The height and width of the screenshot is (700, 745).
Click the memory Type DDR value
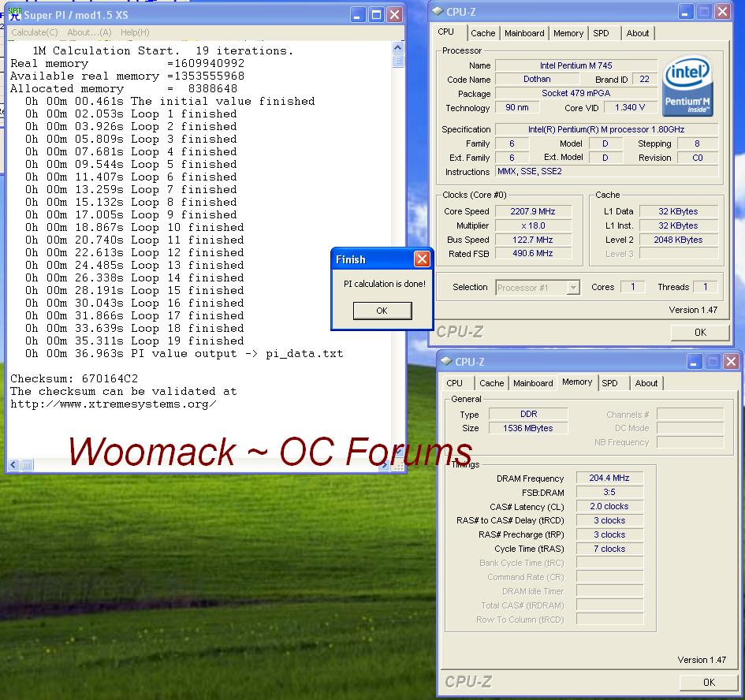click(528, 415)
